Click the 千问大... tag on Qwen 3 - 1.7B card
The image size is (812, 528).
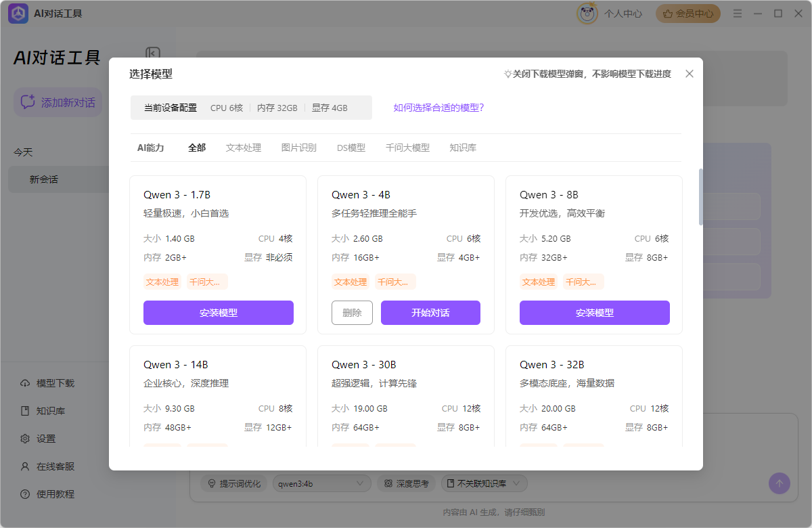208,282
